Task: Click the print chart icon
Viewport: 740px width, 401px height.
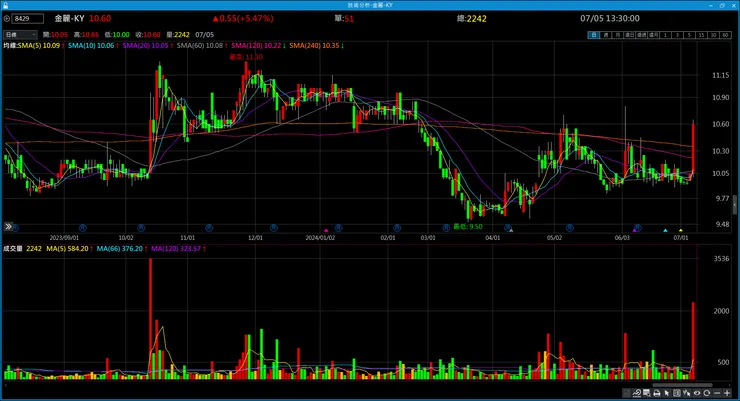Action: pos(656,393)
